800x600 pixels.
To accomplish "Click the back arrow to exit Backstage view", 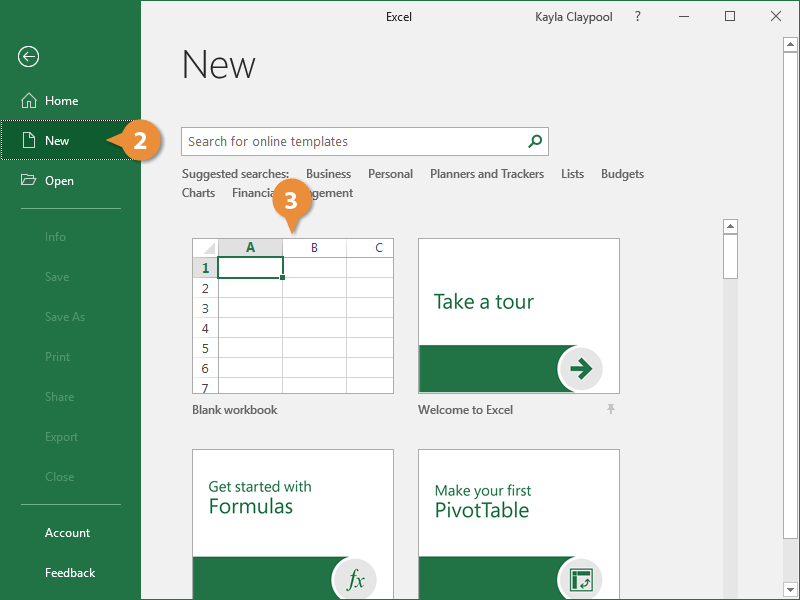I will coord(27,57).
